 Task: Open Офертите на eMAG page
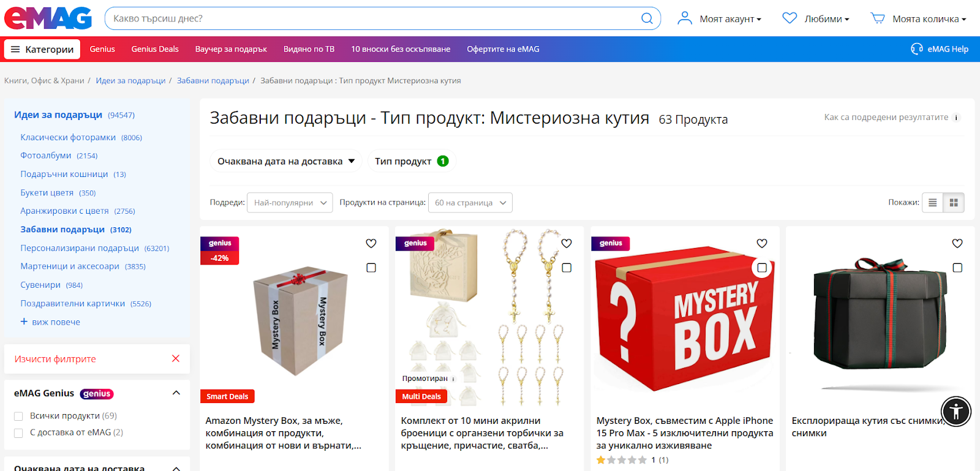point(503,49)
